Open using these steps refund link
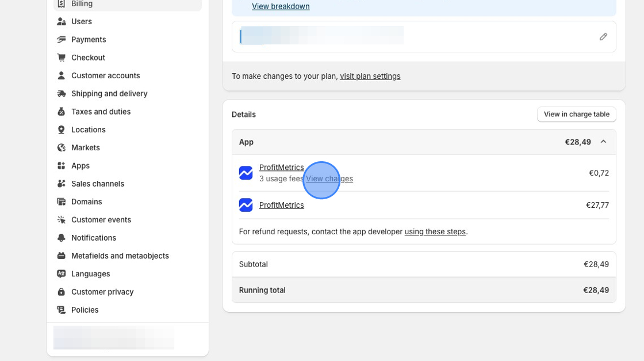This screenshot has height=361, width=644. tap(435, 232)
